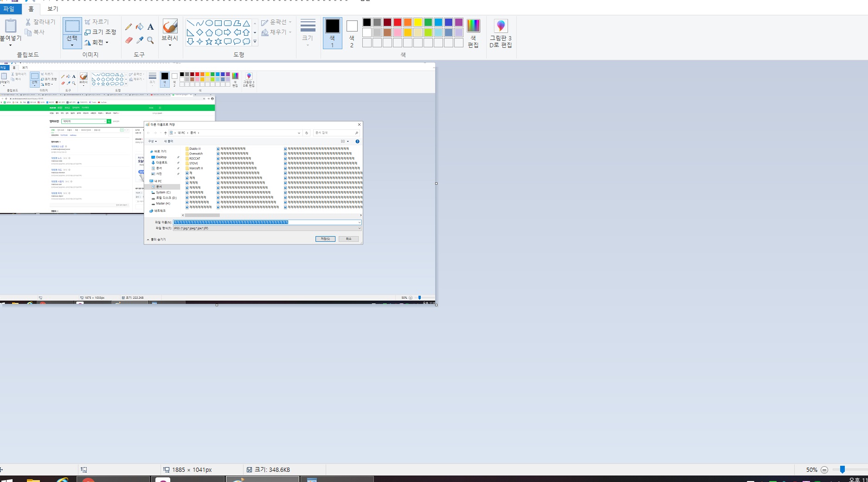Pick the rectangle shape
The width and height of the screenshot is (868, 482).
(218, 23)
